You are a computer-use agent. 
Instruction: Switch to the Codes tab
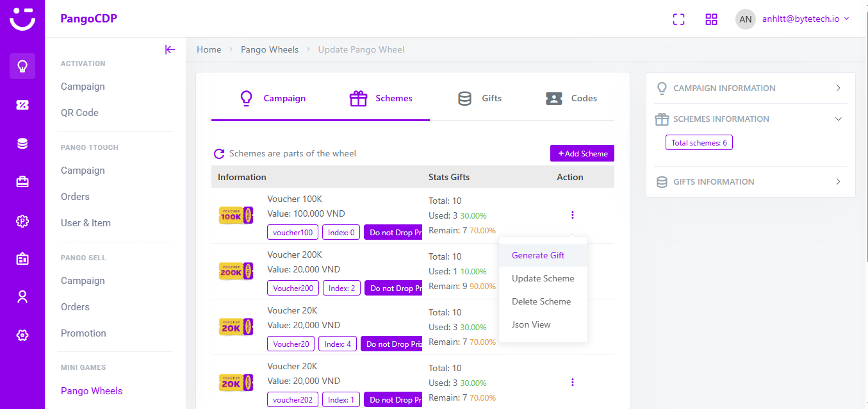pos(571,98)
